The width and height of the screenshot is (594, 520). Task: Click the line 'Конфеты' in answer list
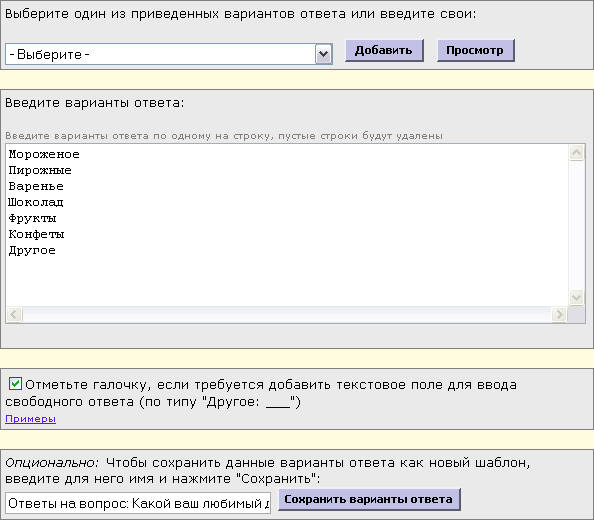point(36,234)
